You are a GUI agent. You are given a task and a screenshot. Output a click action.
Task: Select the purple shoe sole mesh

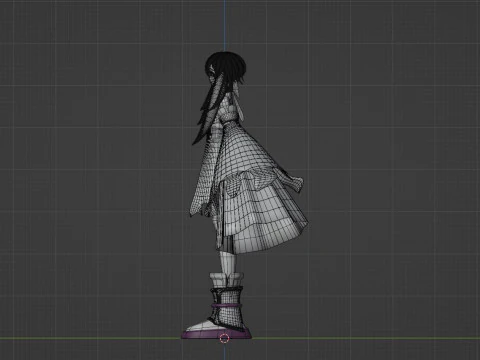(217, 334)
